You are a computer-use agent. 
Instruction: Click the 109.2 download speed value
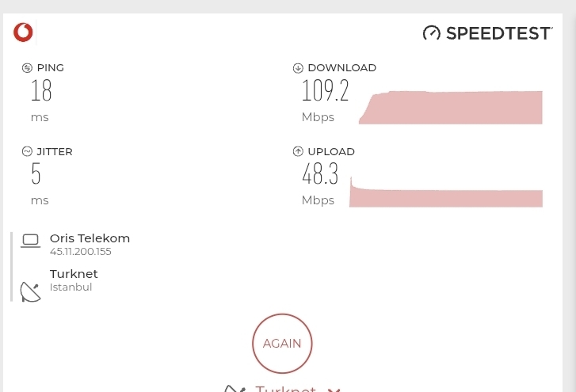325,90
